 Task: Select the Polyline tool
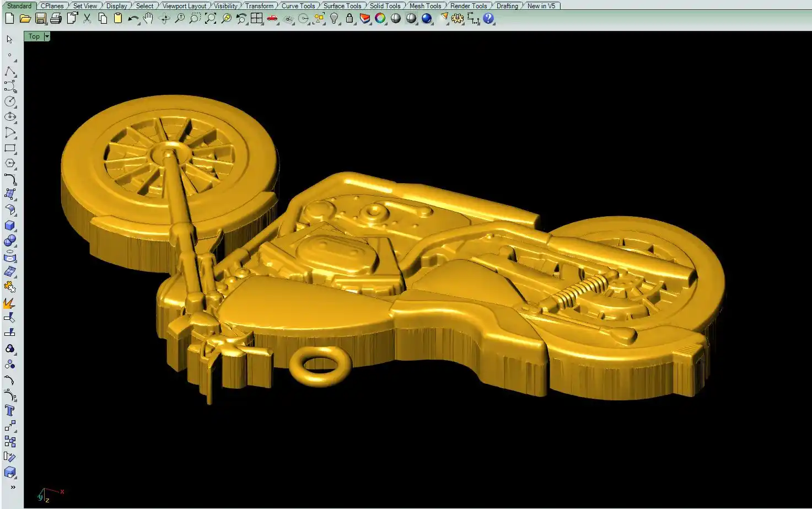[9, 71]
